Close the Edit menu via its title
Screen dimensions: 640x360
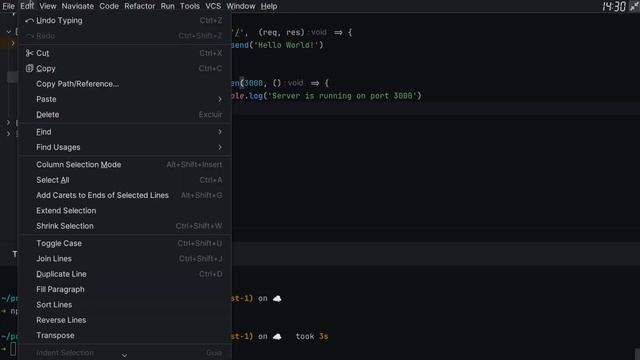[x=27, y=6]
